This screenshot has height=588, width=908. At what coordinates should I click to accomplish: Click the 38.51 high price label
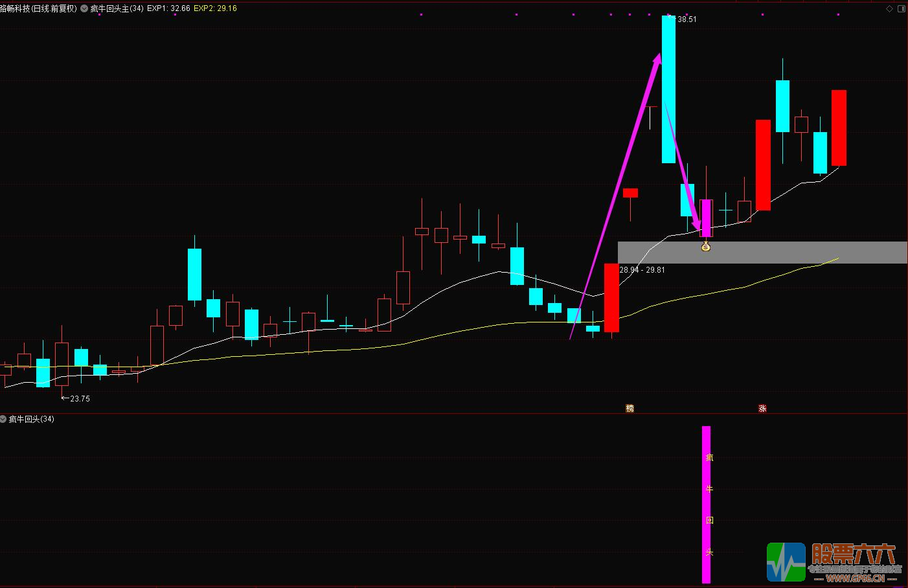[687, 19]
